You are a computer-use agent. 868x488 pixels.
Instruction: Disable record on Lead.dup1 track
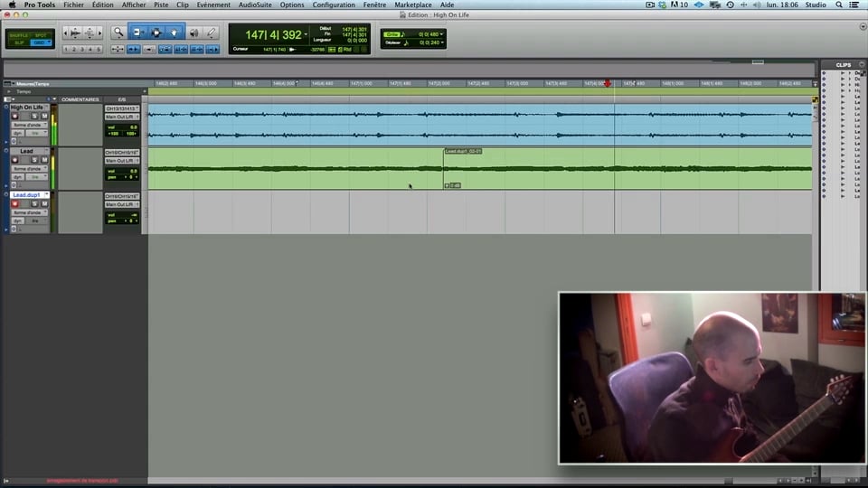point(15,204)
